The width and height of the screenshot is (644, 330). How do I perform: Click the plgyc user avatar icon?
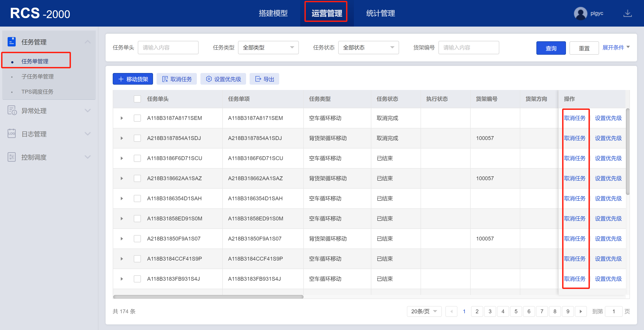click(x=580, y=13)
